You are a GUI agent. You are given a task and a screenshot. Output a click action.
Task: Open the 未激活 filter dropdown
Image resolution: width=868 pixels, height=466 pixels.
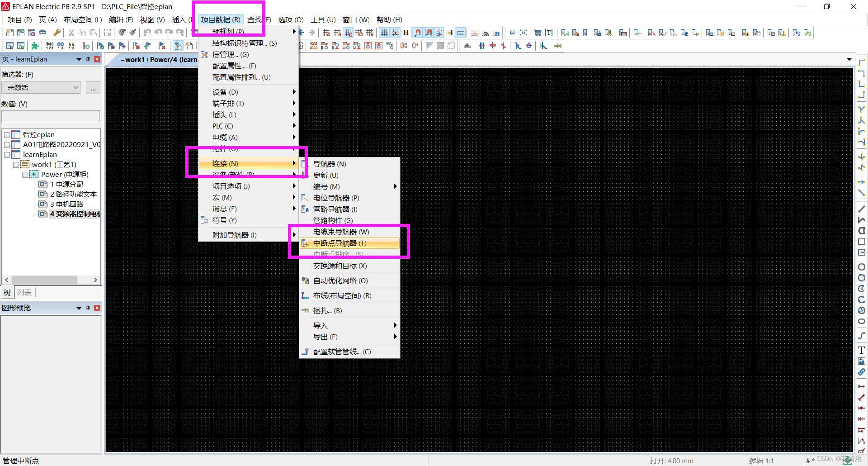pos(75,87)
